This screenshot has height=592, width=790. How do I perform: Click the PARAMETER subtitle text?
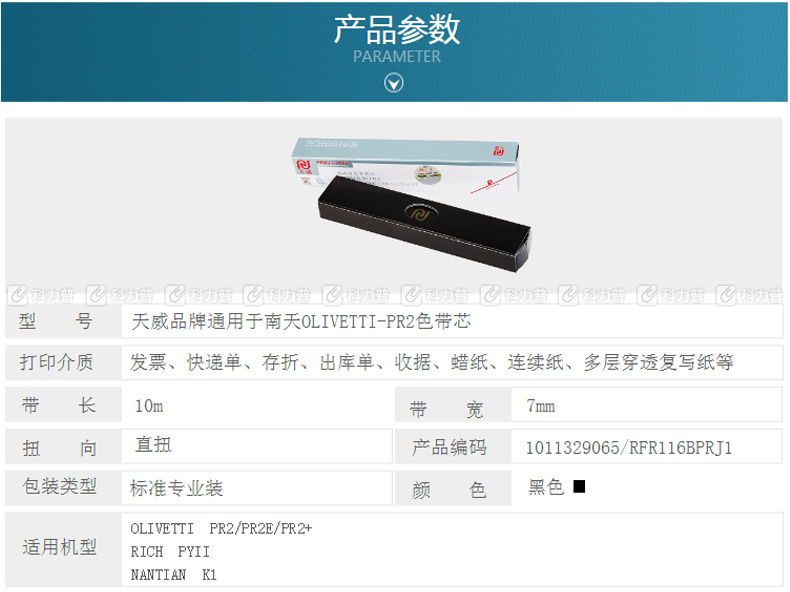click(x=397, y=56)
